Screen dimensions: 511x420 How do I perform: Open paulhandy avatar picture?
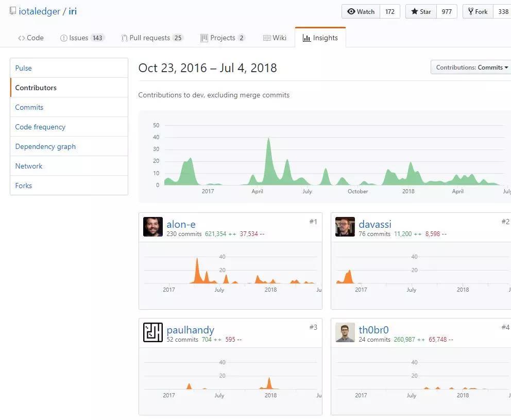tap(153, 332)
